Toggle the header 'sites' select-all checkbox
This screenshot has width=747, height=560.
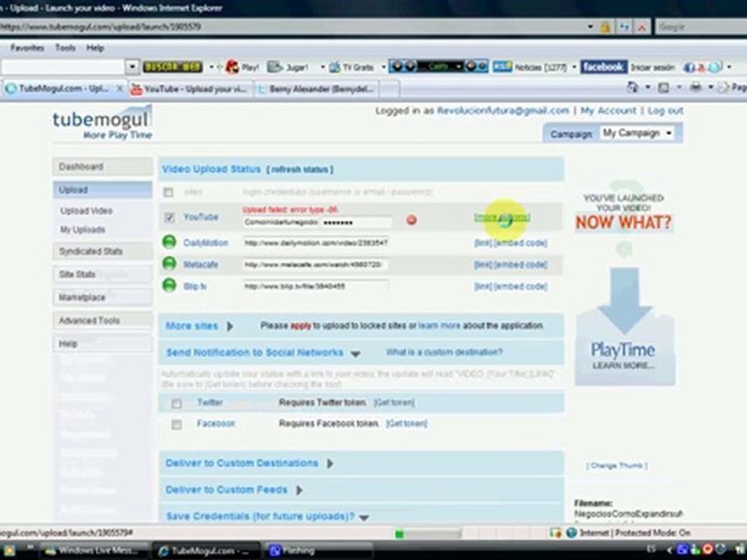(168, 192)
